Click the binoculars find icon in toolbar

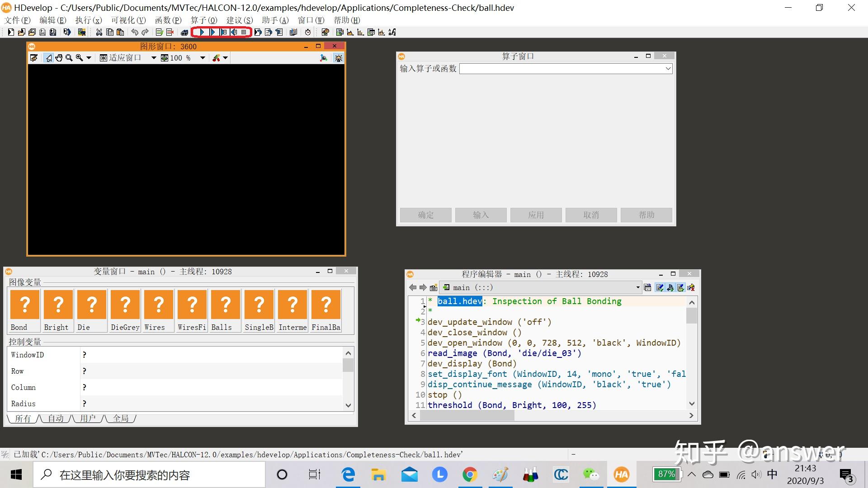pyautogui.click(x=184, y=32)
